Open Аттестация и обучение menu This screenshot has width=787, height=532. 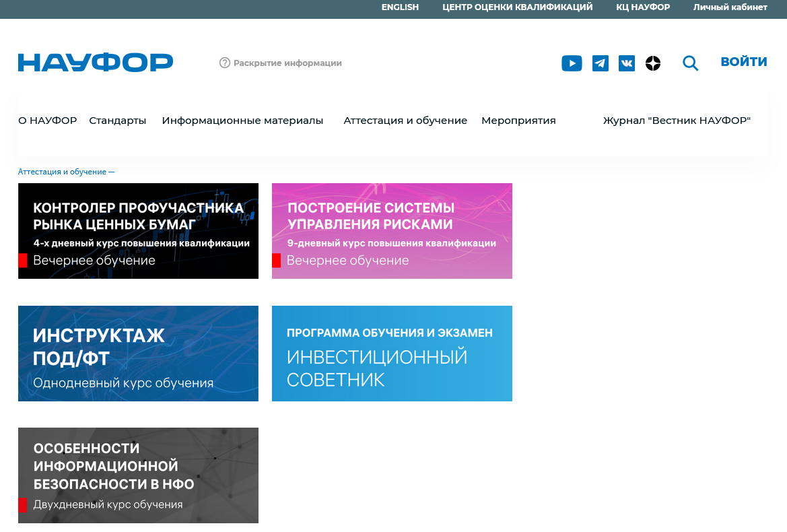[x=405, y=121]
